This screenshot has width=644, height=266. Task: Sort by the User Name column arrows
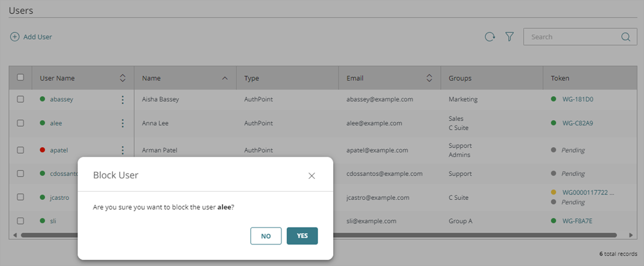pyautogui.click(x=123, y=78)
